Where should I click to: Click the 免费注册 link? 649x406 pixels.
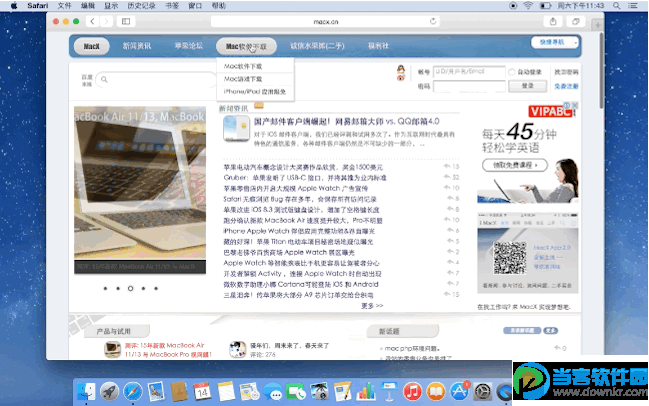(x=566, y=86)
